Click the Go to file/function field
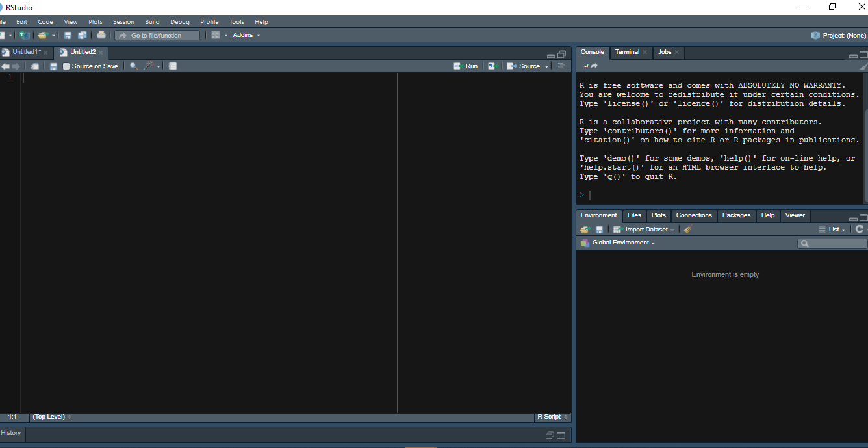This screenshot has width=868, height=448. [157, 35]
